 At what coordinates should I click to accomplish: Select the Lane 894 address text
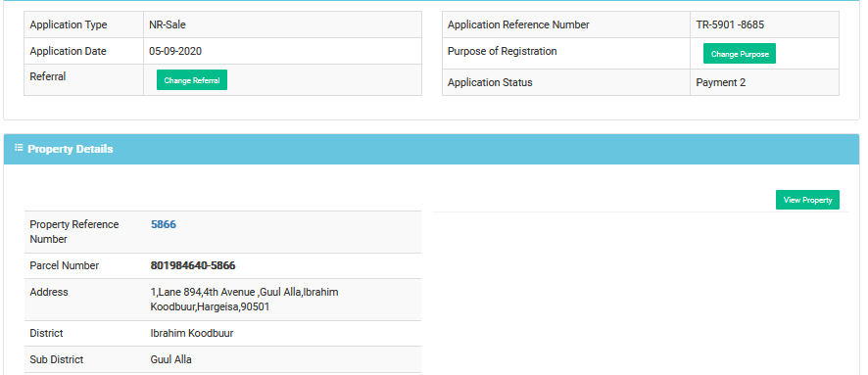pos(244,300)
